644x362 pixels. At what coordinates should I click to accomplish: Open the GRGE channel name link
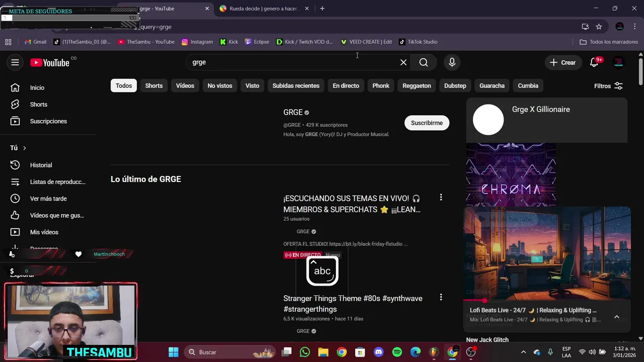293,113
